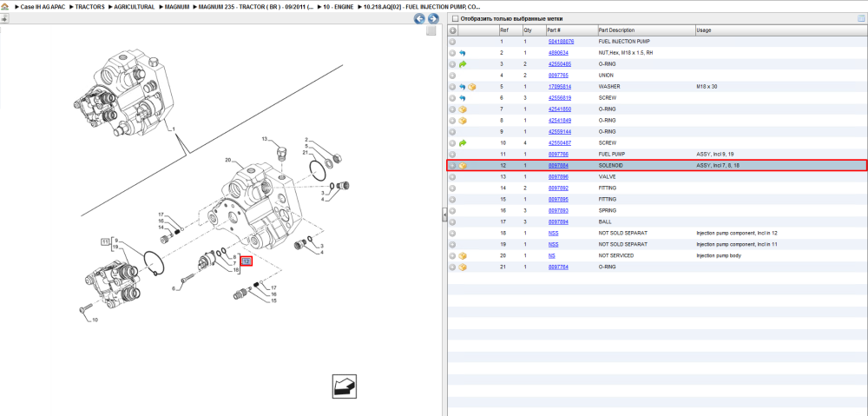The image size is (868, 416).
Task: Click the circle marker in VALVE row
Action: point(452,176)
